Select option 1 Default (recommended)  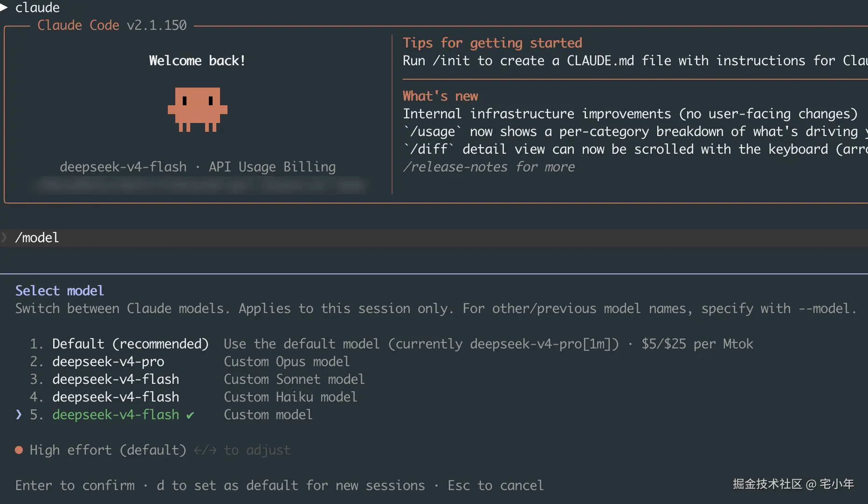pos(392,344)
